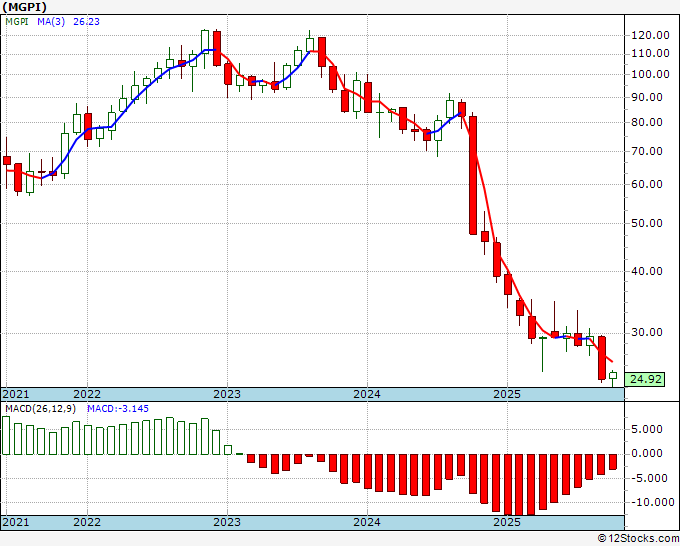Click the MGPI legend label
Image resolution: width=680 pixels, height=546 pixels.
(17, 21)
